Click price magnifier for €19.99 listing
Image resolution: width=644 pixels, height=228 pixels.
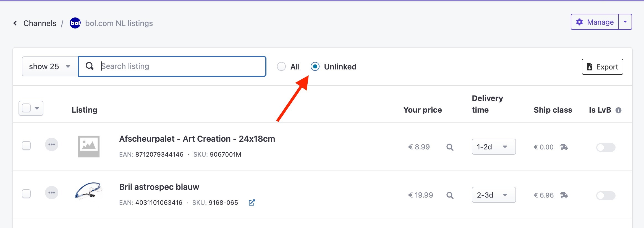point(450,195)
